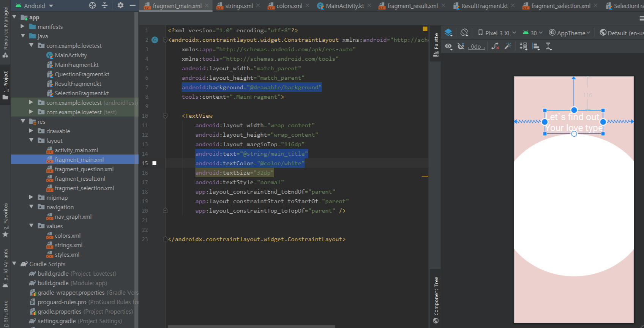The image size is (644, 328).
Task: Expand the drawable folder
Action: pos(31,131)
